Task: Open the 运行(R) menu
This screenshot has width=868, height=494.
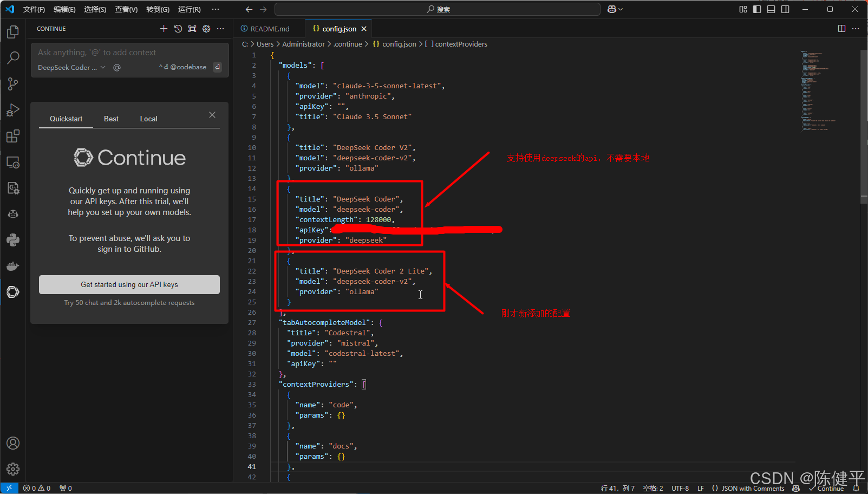Action: 189,9
